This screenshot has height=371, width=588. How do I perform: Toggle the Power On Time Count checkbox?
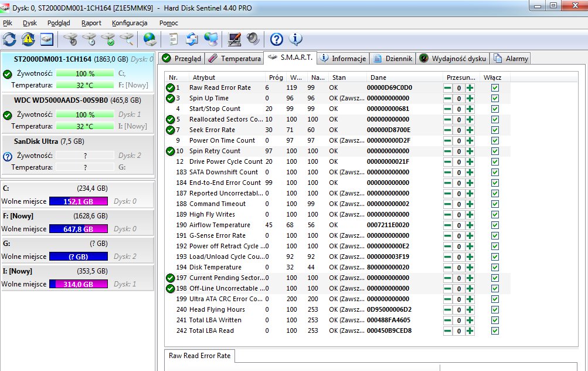pyautogui.click(x=495, y=140)
